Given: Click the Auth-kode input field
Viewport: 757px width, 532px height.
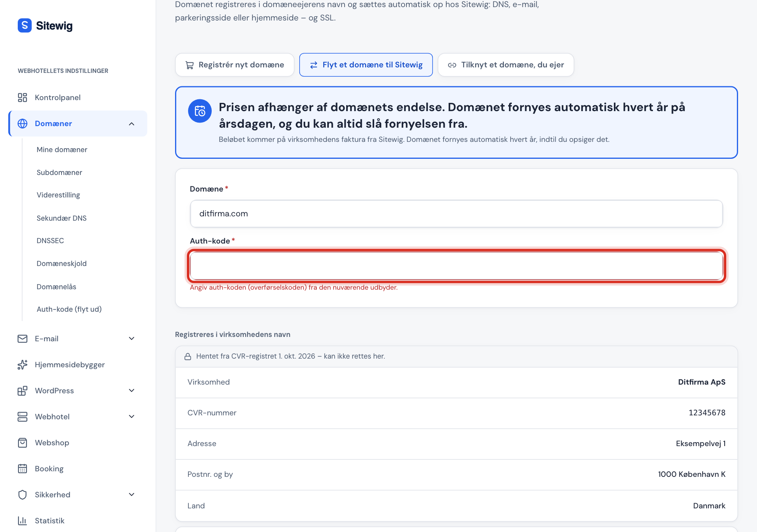Looking at the screenshot, I should [457, 266].
